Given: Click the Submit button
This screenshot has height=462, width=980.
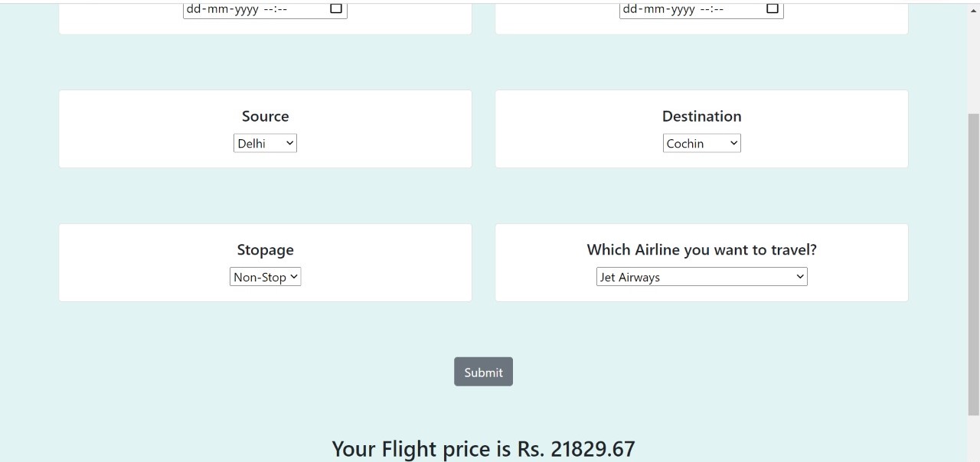Looking at the screenshot, I should pos(483,372).
